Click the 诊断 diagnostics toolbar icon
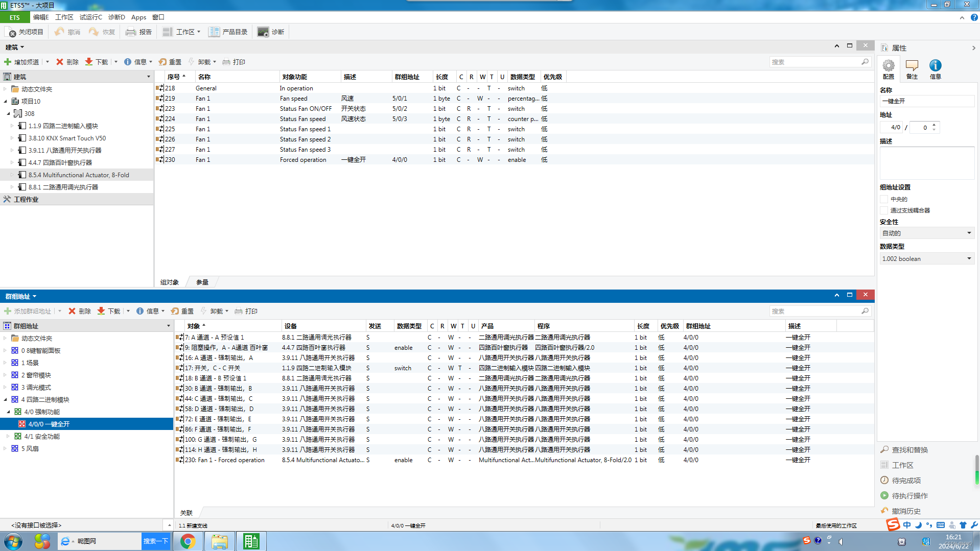Image resolution: width=980 pixels, height=551 pixels. [263, 32]
